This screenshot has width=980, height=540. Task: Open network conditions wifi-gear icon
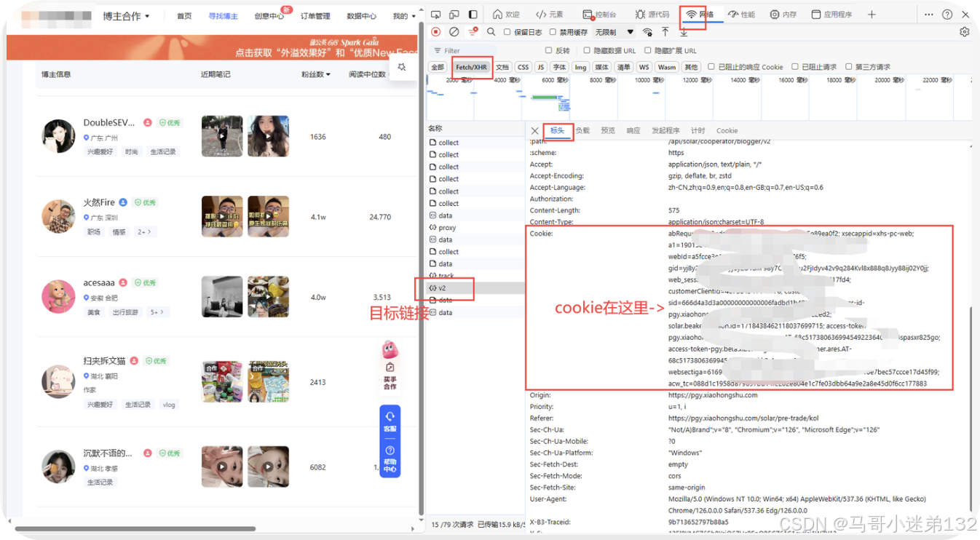(647, 32)
